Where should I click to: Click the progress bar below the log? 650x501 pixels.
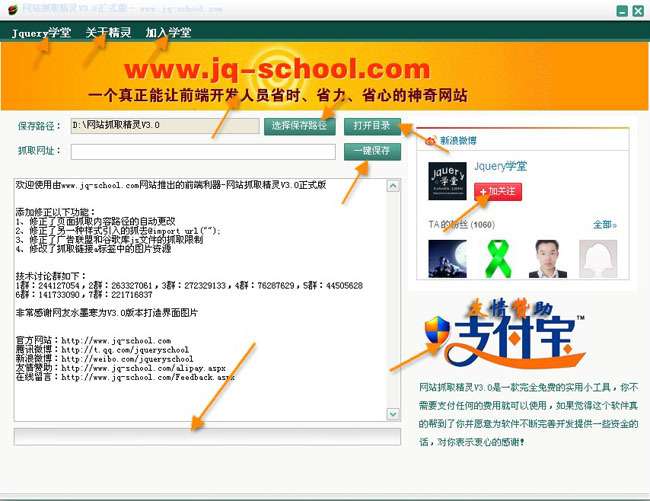pos(207,437)
